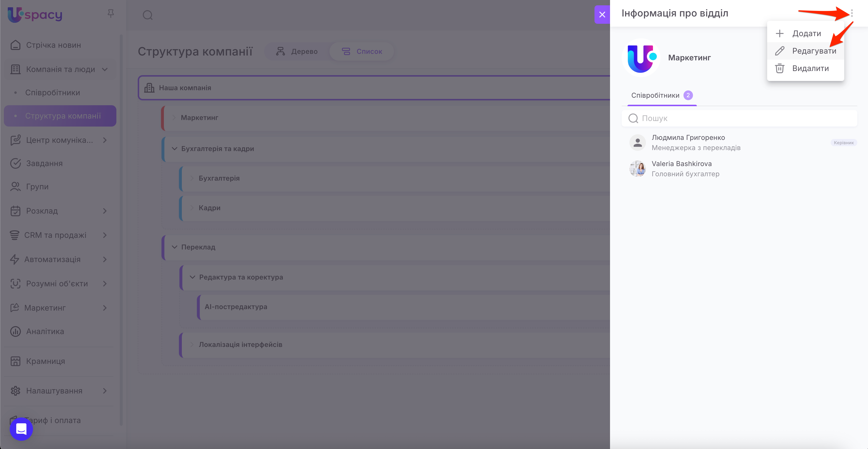Open the support chat bubble widget
Viewport: 868px width, 449px height.
[x=21, y=429]
